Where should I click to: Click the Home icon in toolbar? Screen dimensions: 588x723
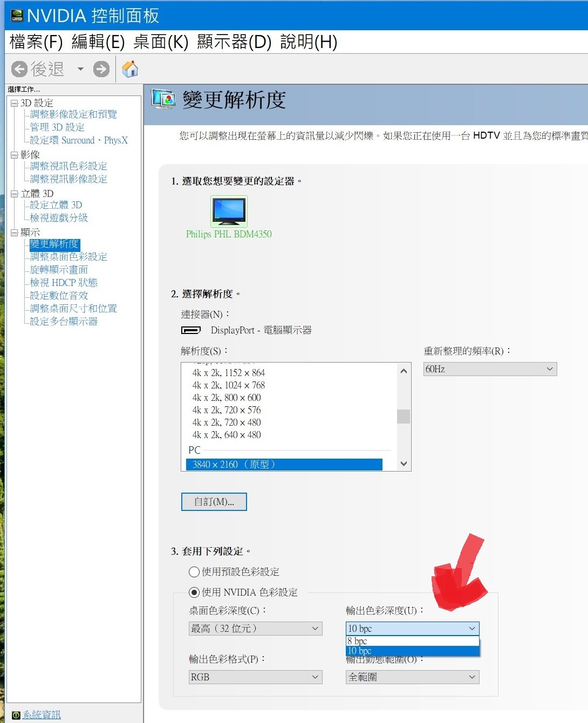click(x=130, y=69)
